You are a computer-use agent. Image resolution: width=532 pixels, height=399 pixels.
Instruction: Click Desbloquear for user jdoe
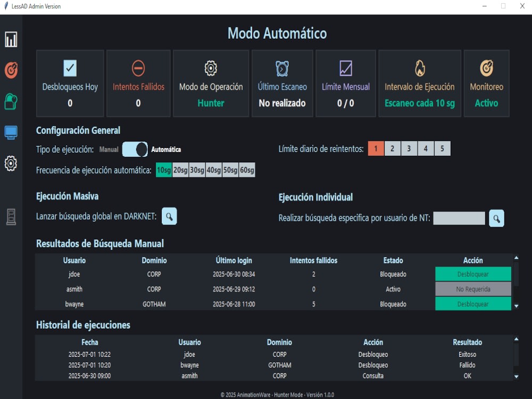tap(473, 274)
